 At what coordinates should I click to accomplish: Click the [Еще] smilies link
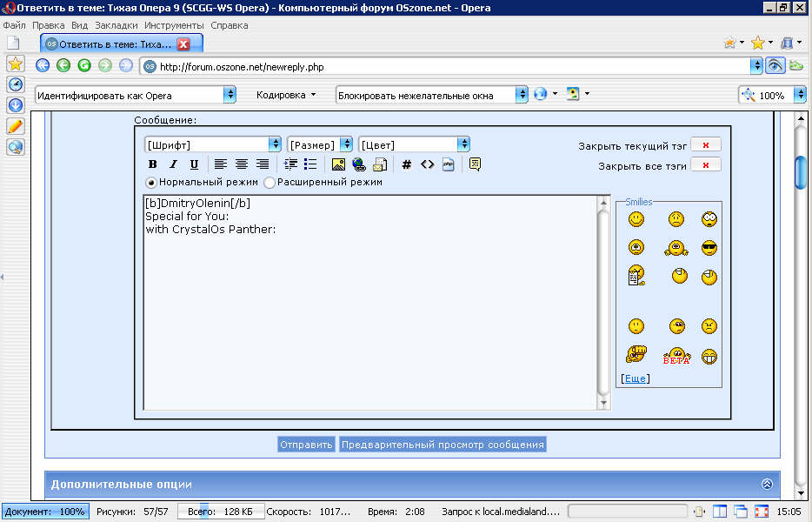(635, 378)
